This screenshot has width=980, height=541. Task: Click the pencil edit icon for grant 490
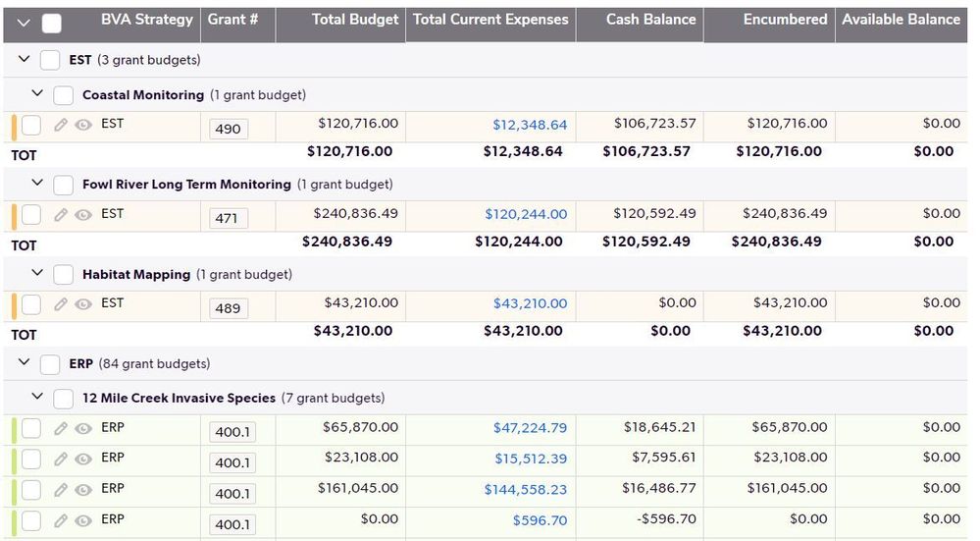(x=61, y=125)
